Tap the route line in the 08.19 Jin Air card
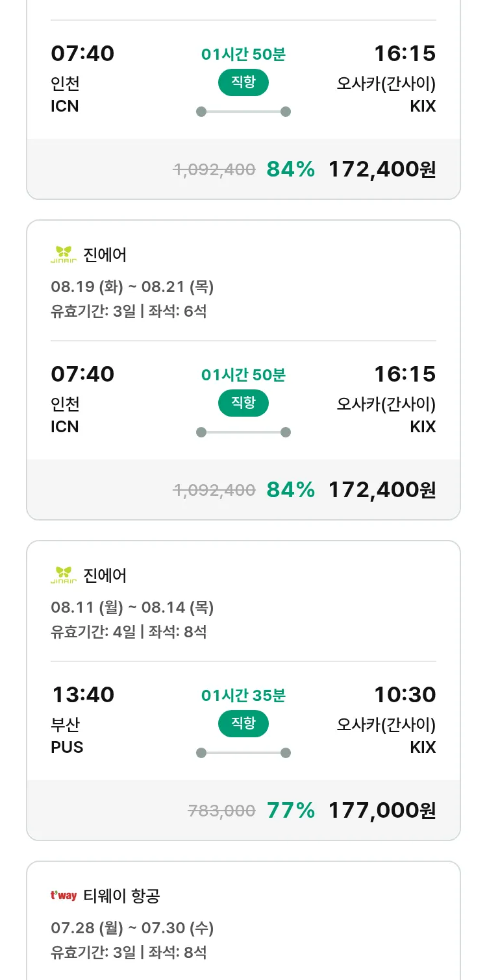 point(243,432)
